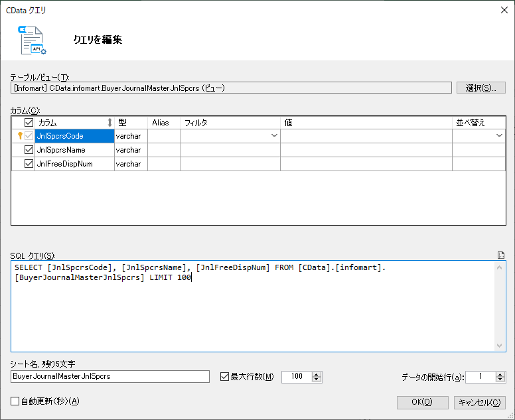Increase データの開始行 with the up arrow
This screenshot has height=420, width=515.
500,374
